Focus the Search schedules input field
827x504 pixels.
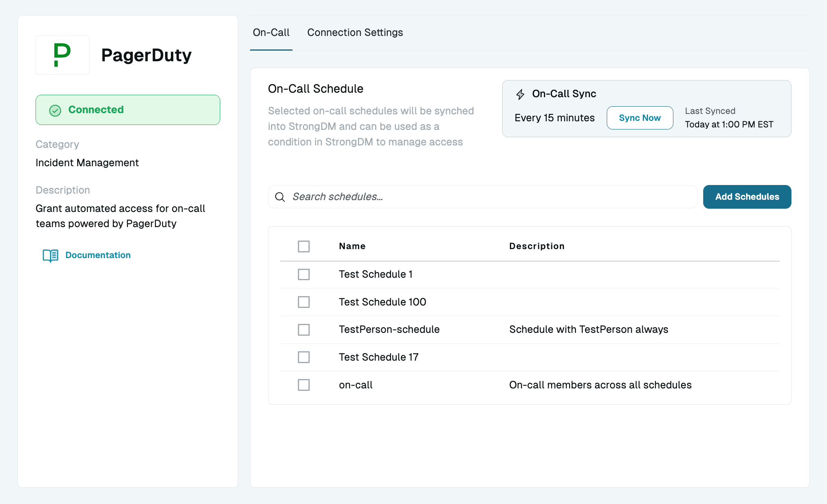click(490, 197)
